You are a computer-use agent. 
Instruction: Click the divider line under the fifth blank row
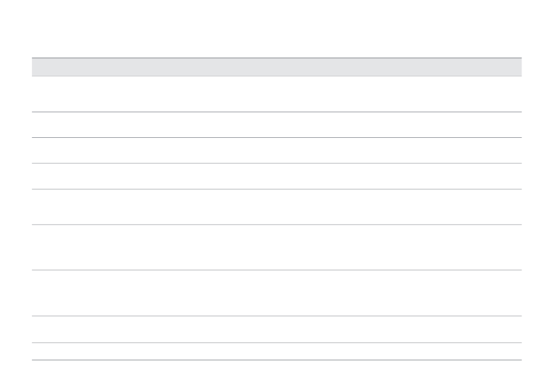click(x=276, y=224)
